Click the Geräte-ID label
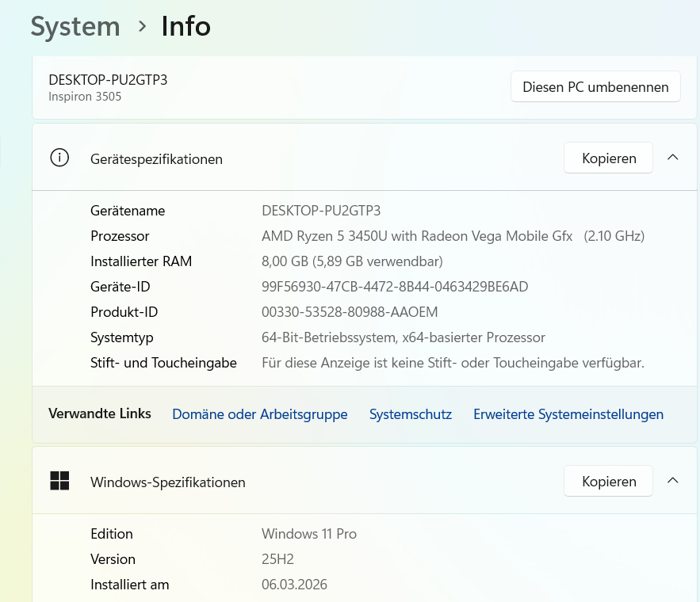The image size is (700, 602). (120, 287)
